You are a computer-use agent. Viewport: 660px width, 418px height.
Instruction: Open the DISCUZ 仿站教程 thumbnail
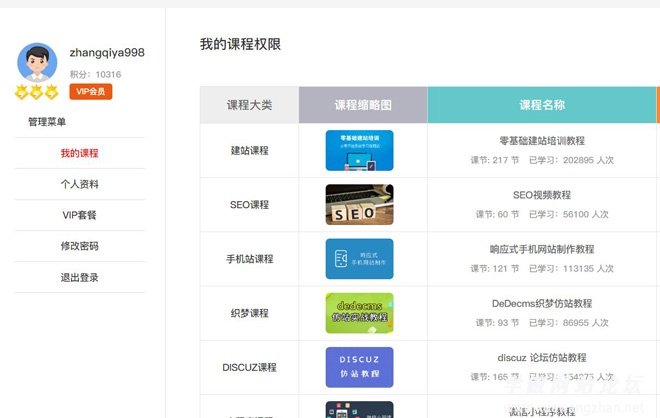coord(359,367)
